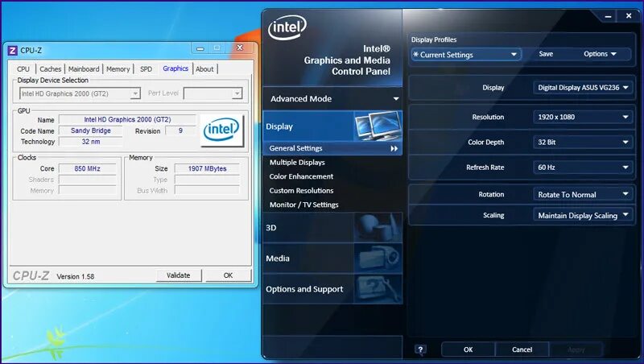Click the Intel logo in CPU-Z Graphics tab
The width and height of the screenshot is (644, 364).
pyautogui.click(x=221, y=130)
